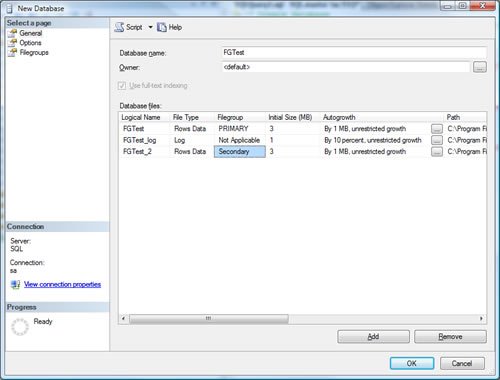Open autogrowth ellipsis button for FGTest_log row
500x380 pixels.
(x=437, y=140)
